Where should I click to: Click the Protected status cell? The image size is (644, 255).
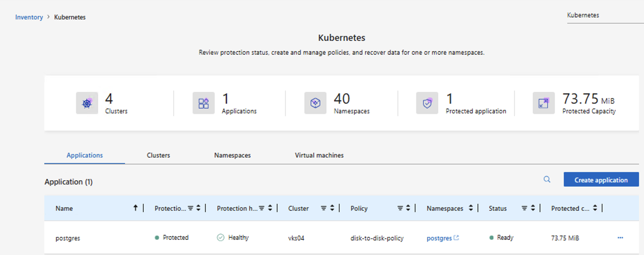tap(172, 238)
